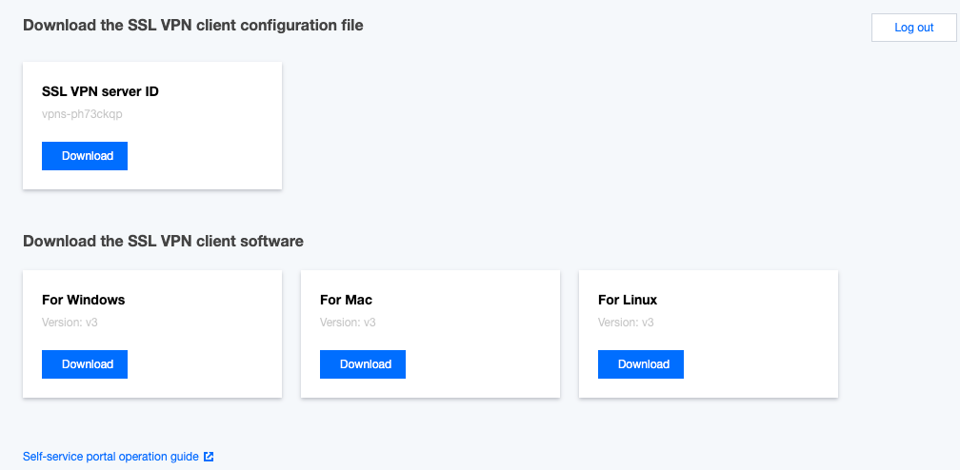Download the Mac VPN client
960x470 pixels.
[363, 364]
